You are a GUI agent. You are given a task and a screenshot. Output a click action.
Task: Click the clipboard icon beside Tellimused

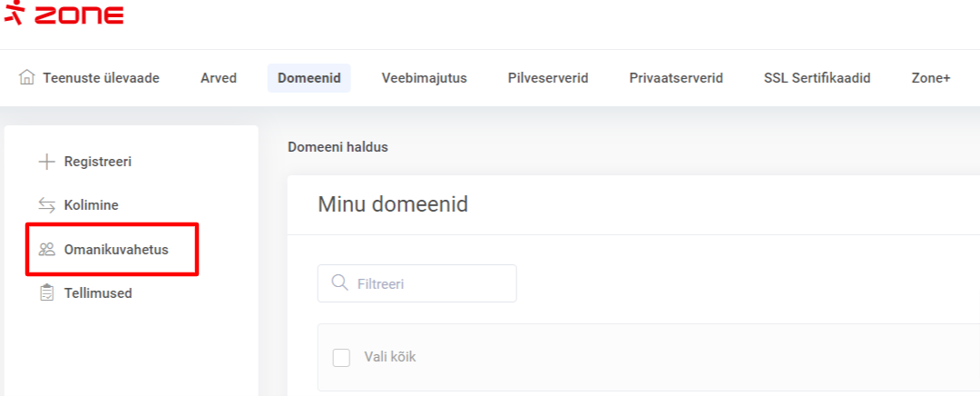pyautogui.click(x=46, y=292)
